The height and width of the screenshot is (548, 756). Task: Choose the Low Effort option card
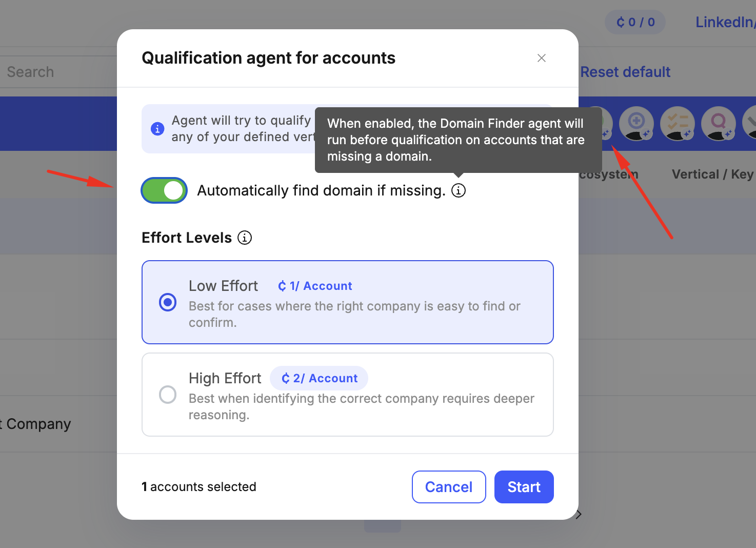point(348,302)
